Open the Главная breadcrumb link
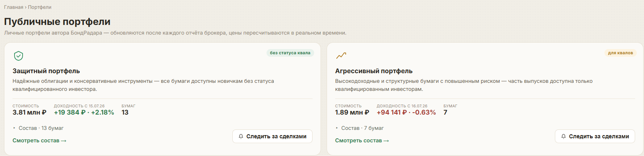Screen dimensions: 644x156 (14, 7)
